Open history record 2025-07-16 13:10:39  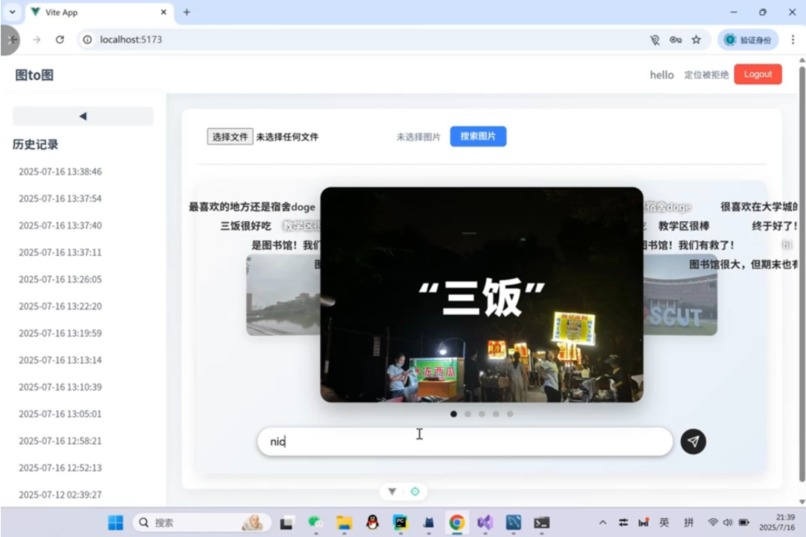(60, 387)
